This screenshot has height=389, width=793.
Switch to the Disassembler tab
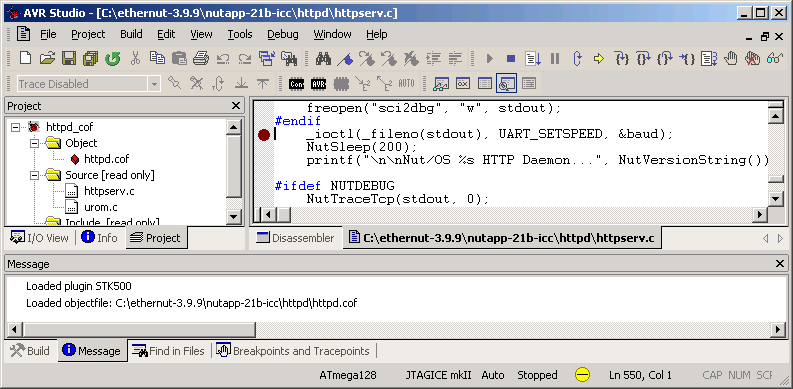click(x=296, y=238)
